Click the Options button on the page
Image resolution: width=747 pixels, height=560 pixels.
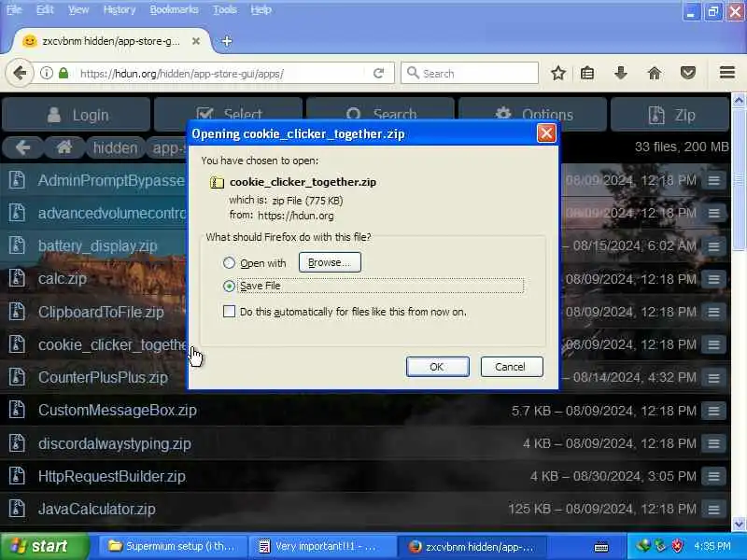[532, 114]
